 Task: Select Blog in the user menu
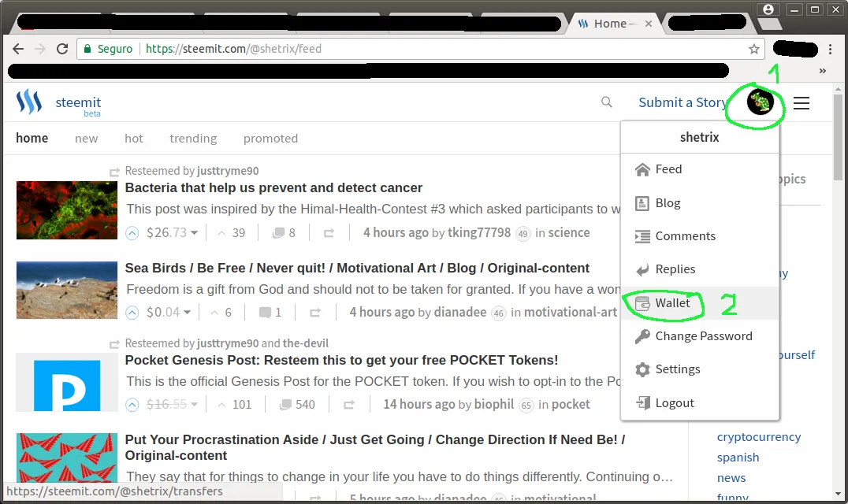coord(700,203)
